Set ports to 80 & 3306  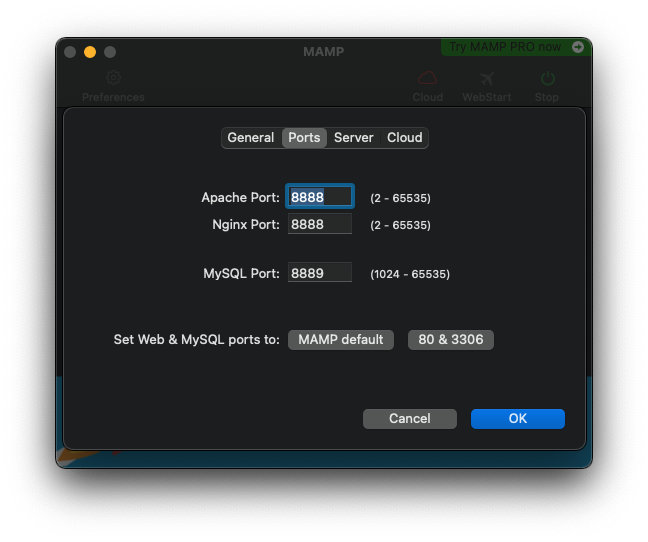click(451, 340)
